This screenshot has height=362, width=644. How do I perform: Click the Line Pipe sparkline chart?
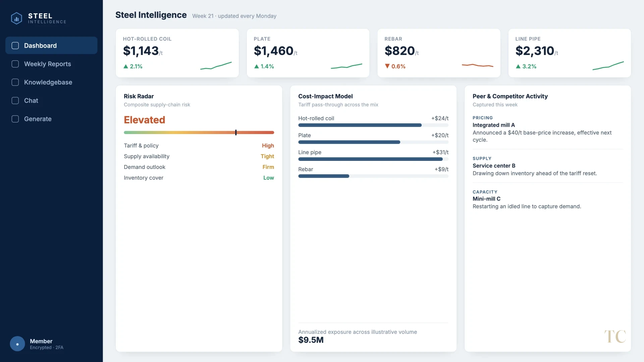[608, 66]
